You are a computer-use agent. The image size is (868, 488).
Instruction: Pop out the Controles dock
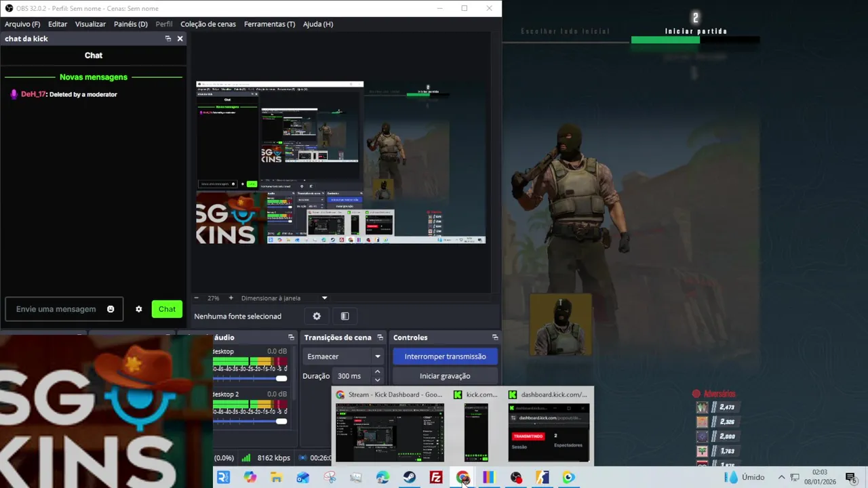[495, 338]
